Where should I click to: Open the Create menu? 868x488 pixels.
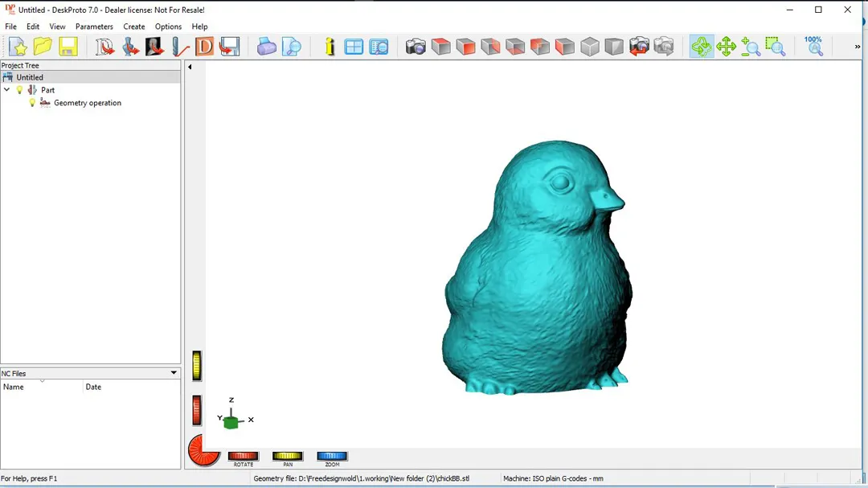point(134,27)
